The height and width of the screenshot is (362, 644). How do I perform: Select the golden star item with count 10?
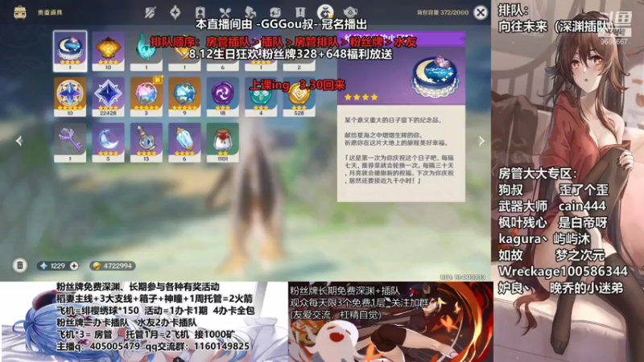[70, 97]
